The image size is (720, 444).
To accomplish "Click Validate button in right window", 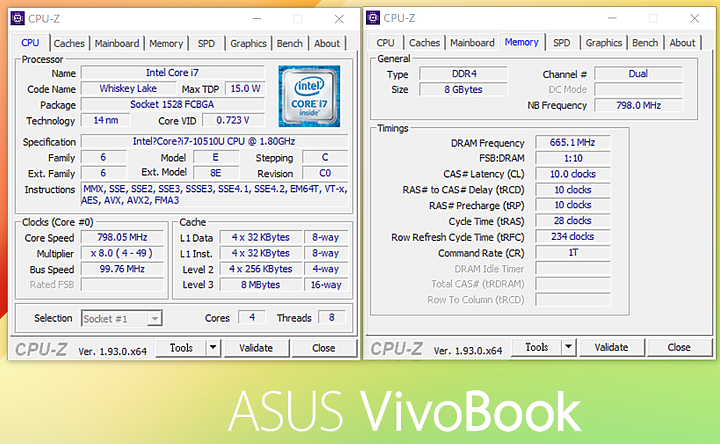I will point(612,347).
